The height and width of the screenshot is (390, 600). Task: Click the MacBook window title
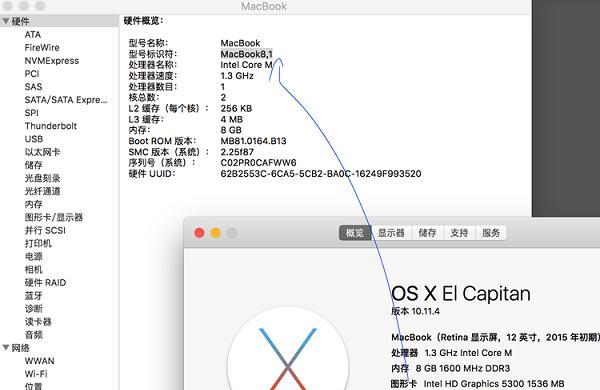[264, 6]
